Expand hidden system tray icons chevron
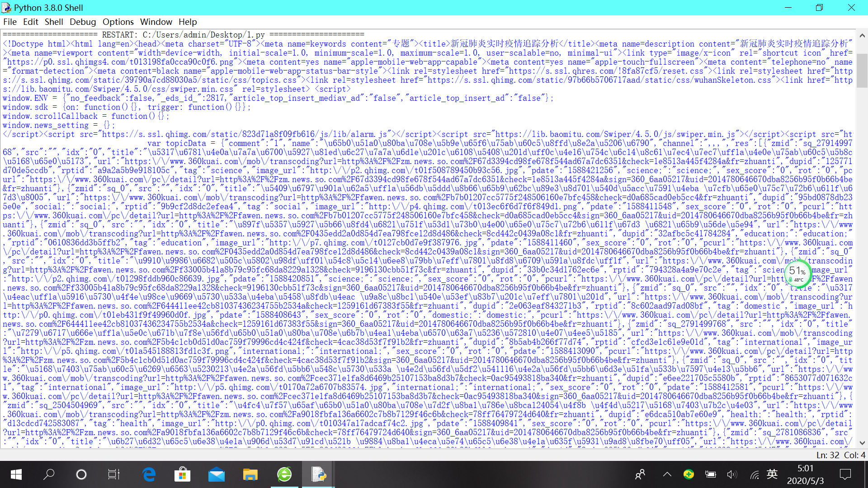The width and height of the screenshot is (868, 488). pos(667,474)
